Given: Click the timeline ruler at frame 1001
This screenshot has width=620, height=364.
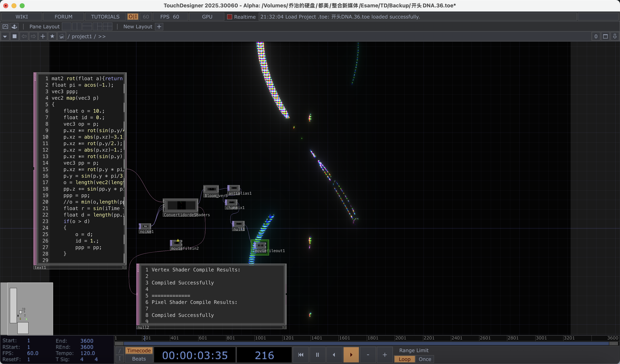Looking at the screenshot, I should click(260, 338).
